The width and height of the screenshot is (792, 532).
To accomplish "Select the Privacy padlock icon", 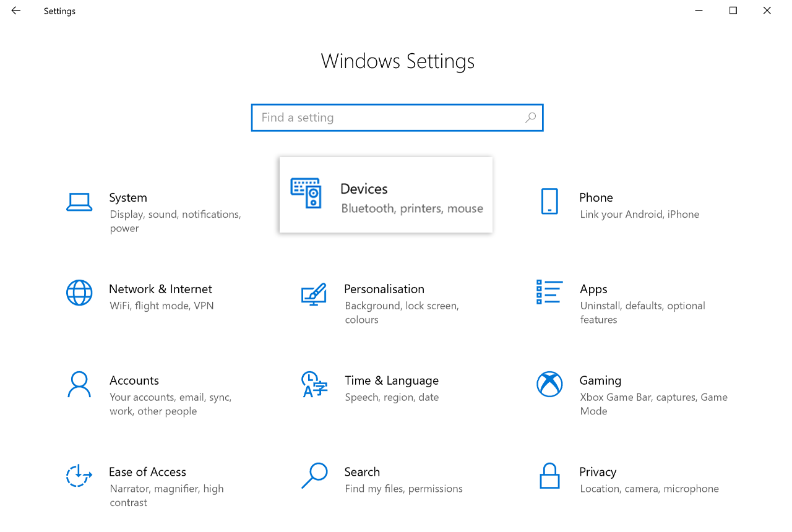I will [549, 476].
